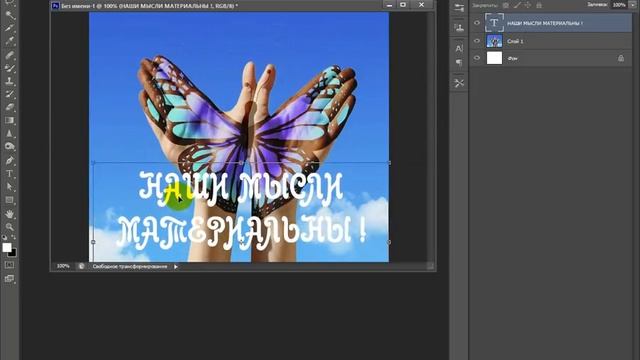Toggle lock transparent pixels
Viewport: 640px width, 360px height.
click(x=506, y=5)
